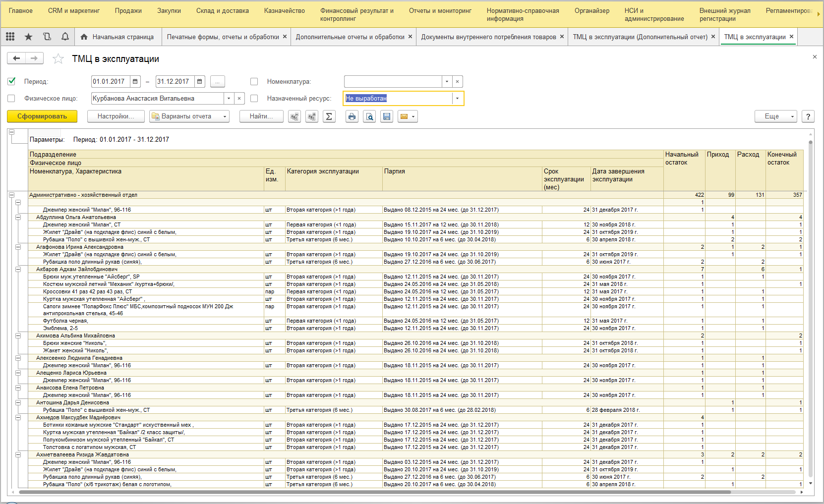Print the report with printer icon

[x=352, y=116]
